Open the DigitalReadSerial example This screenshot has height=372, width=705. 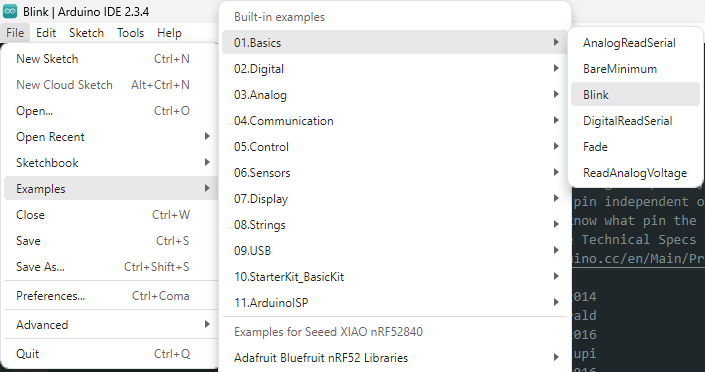click(635, 121)
